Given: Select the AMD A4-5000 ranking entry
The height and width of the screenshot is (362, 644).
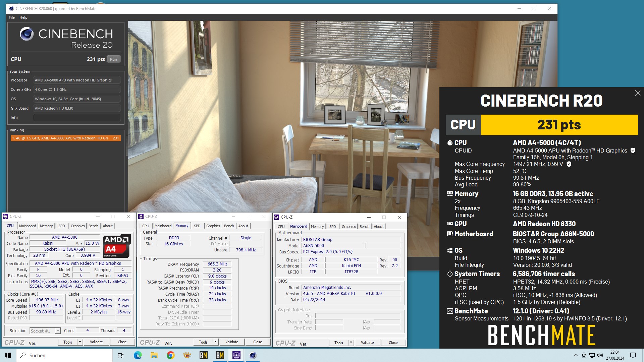Looking at the screenshot, I should click(65, 138).
